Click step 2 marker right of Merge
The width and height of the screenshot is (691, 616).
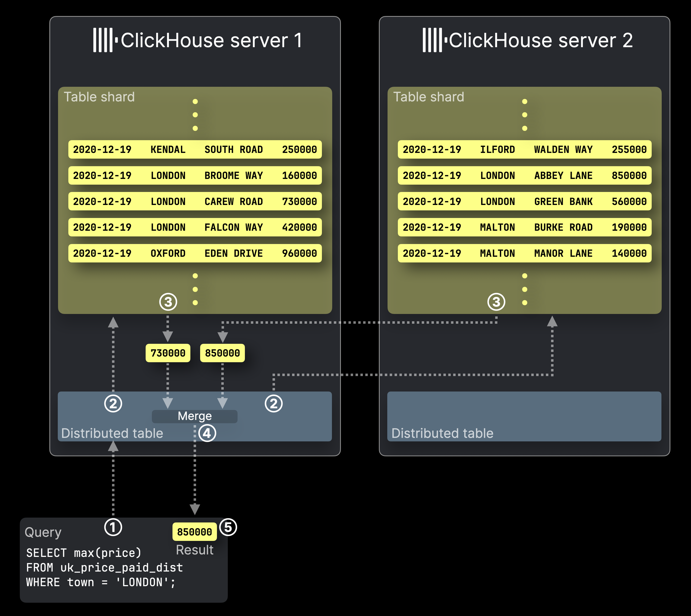tap(274, 403)
